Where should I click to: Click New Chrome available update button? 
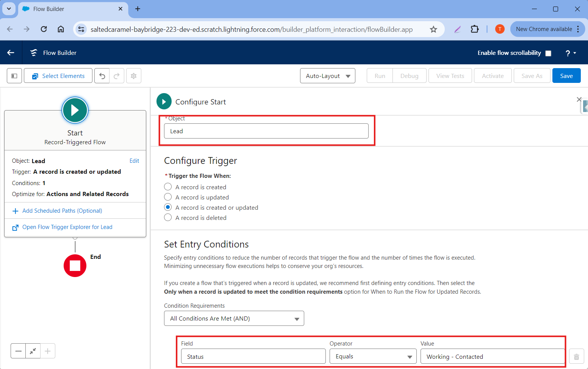(547, 29)
